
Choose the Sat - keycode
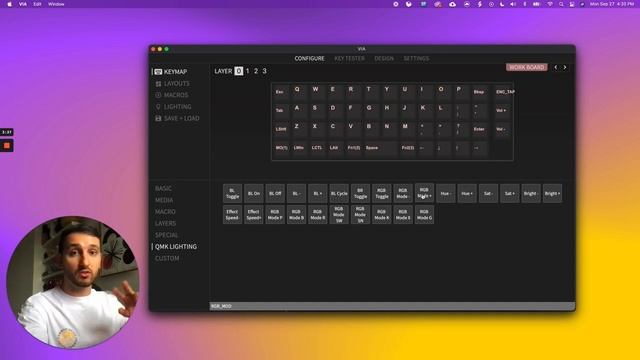tap(488, 193)
